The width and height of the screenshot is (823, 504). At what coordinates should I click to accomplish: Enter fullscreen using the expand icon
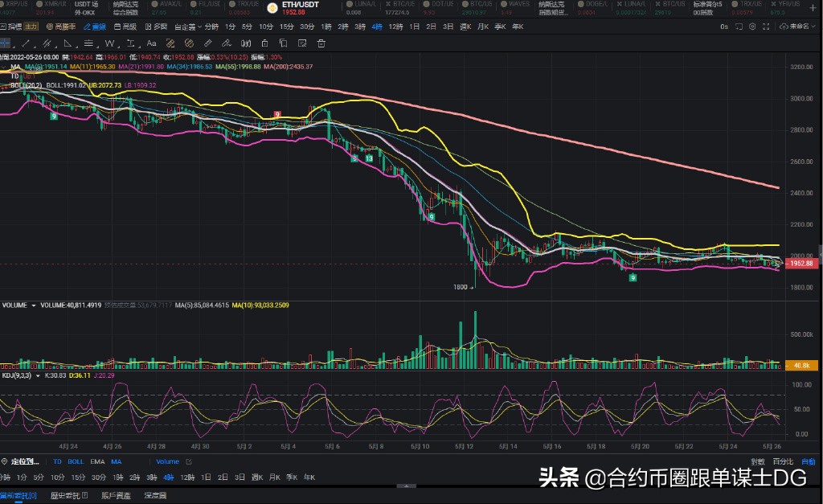click(766, 27)
